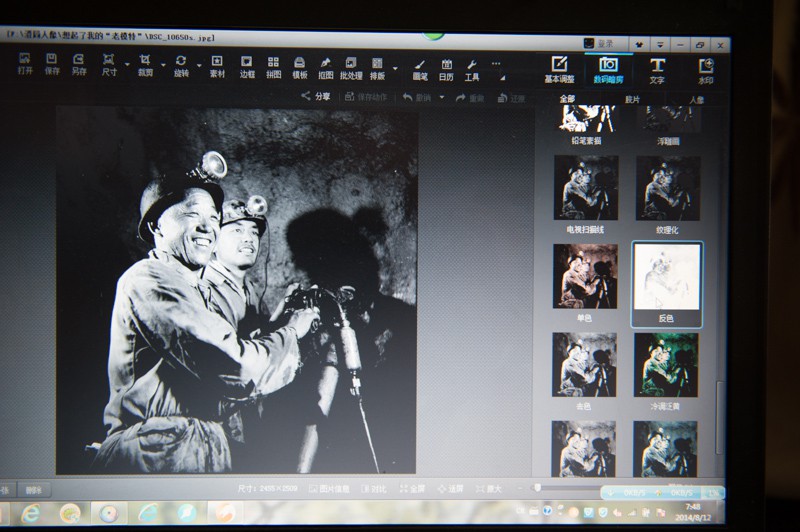Image resolution: width=800 pixels, height=532 pixels.
Task: Open the skin icon in title bar
Action: click(639, 44)
